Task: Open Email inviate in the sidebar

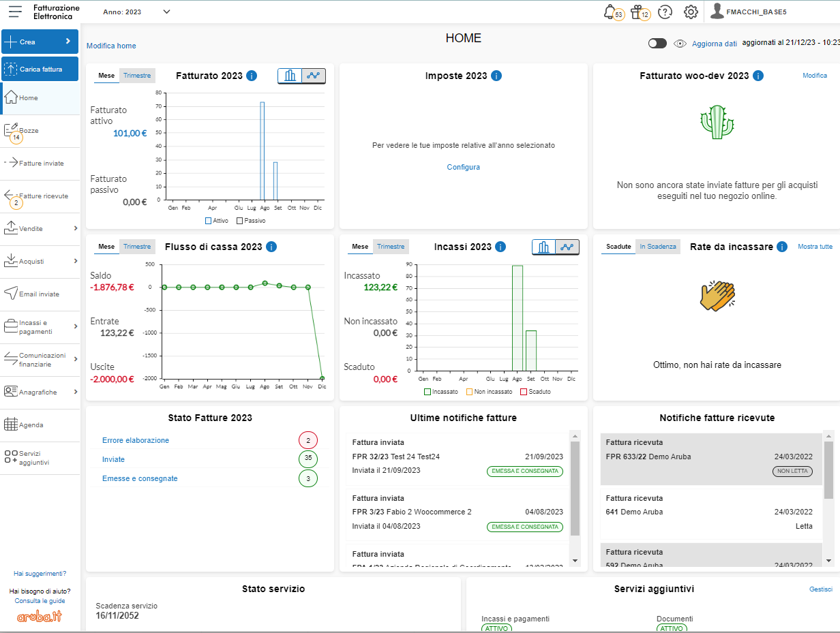Action: click(40, 294)
